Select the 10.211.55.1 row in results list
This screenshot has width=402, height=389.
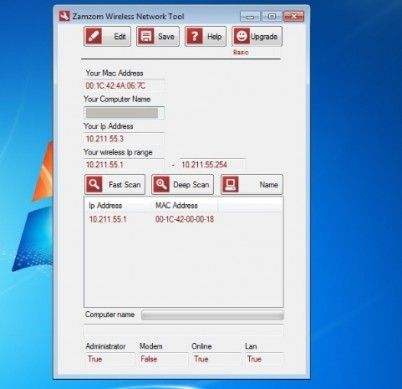tap(183, 219)
